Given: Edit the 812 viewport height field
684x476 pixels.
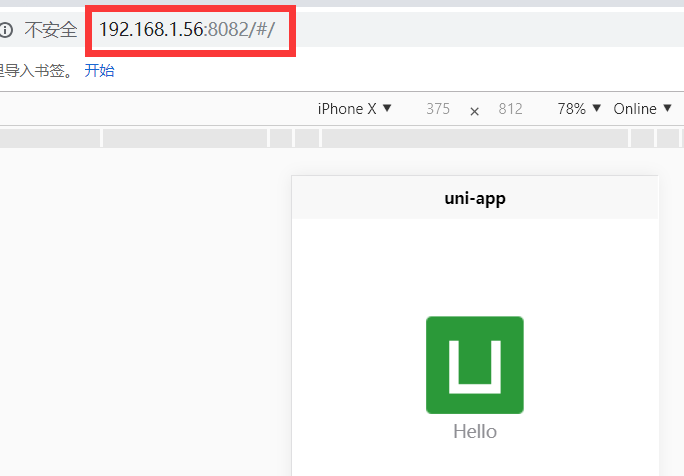Looking at the screenshot, I should tap(510, 109).
